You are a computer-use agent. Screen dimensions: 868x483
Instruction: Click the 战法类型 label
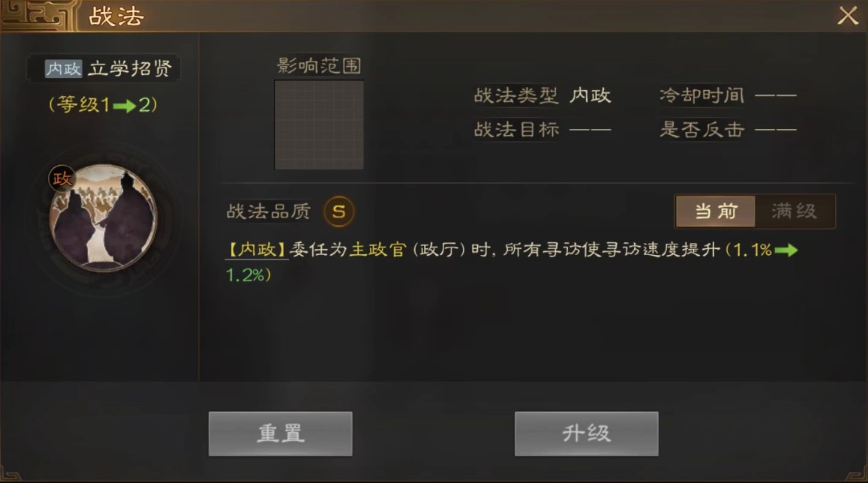point(516,95)
